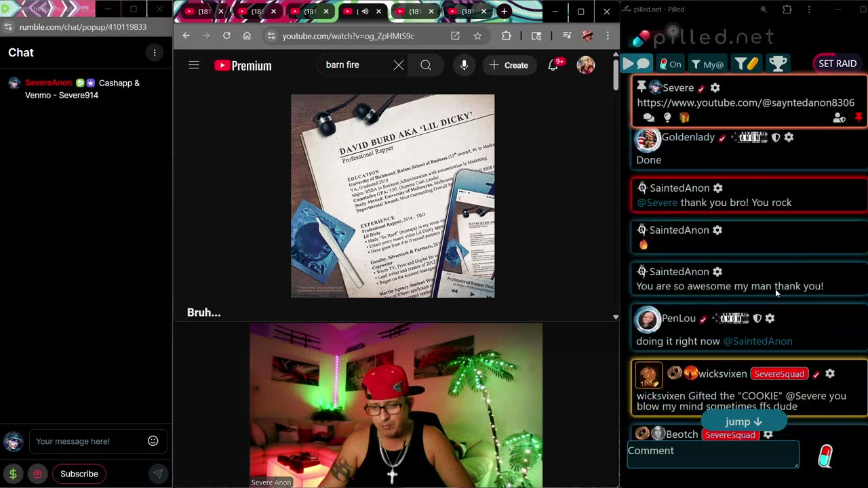The width and height of the screenshot is (868, 488).
Task: Open gear icon next to Goldenlady
Action: (789, 137)
